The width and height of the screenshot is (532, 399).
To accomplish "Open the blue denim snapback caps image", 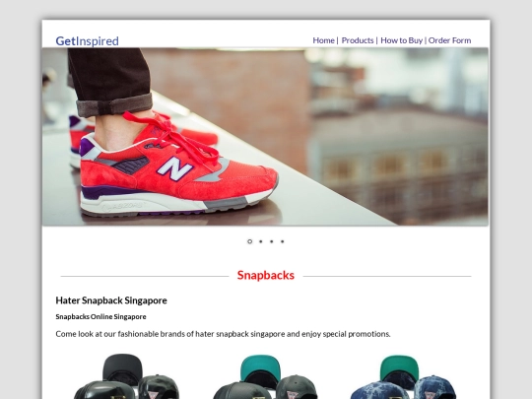I will (403, 376).
